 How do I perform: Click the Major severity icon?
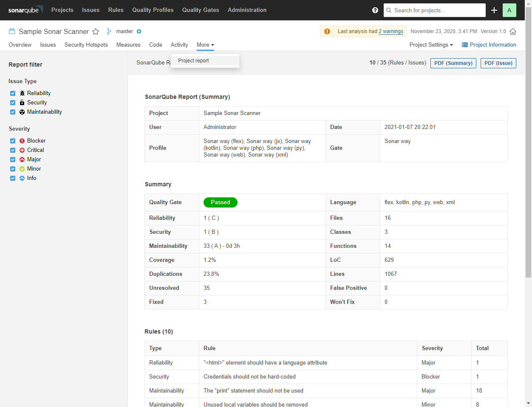point(22,160)
